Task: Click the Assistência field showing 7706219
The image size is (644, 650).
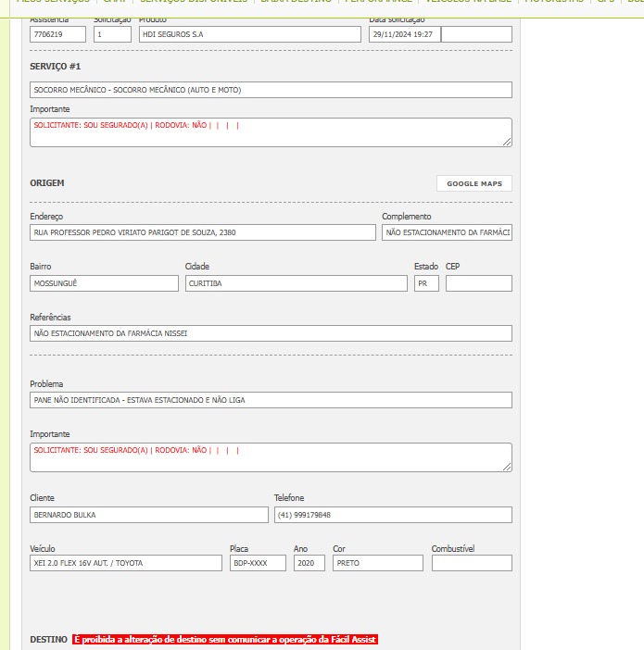Action: [57, 34]
